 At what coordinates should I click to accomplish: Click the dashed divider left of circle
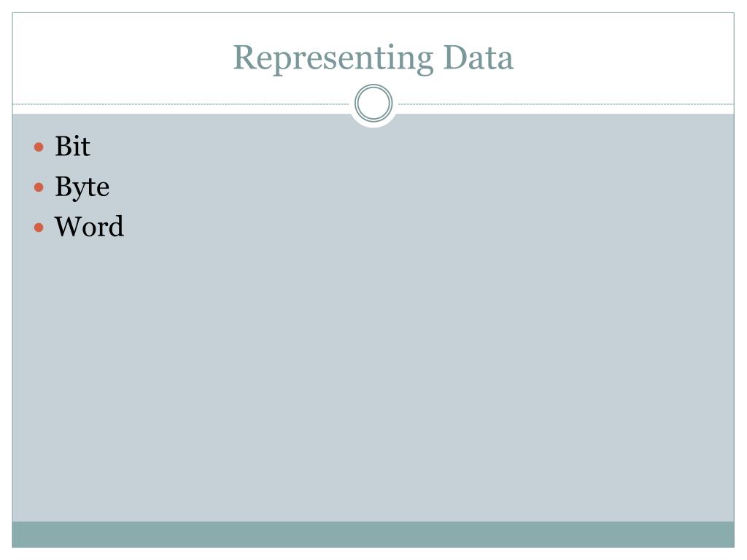pyautogui.click(x=181, y=104)
